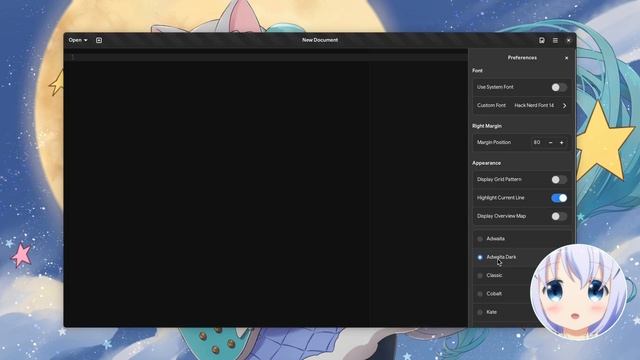Click the Preferences panel title
Screen dimensions: 640x360
coord(522,58)
